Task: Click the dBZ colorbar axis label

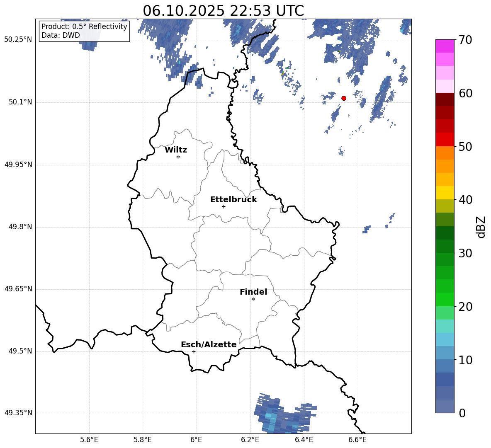Action: [x=481, y=227]
